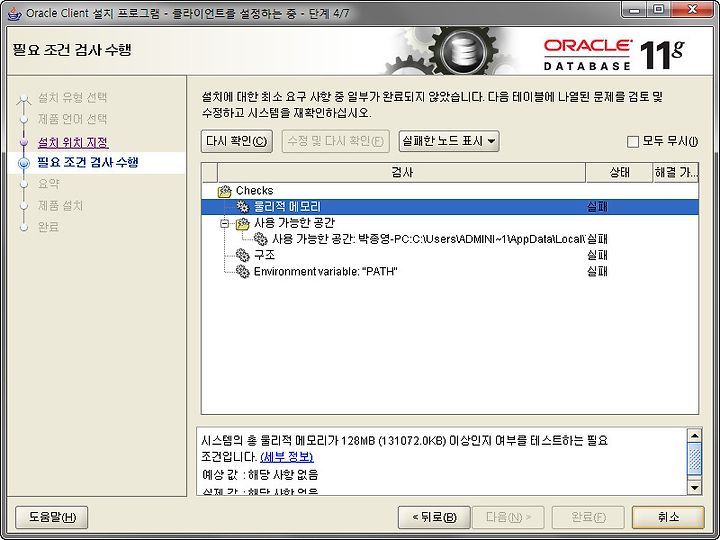
Task: Enable the 모두 무시 checkbox
Action: point(633,142)
